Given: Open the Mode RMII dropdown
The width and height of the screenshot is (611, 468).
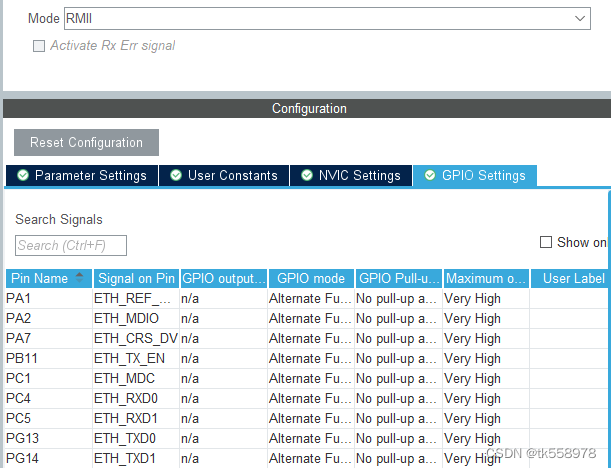Looking at the screenshot, I should [327, 19].
